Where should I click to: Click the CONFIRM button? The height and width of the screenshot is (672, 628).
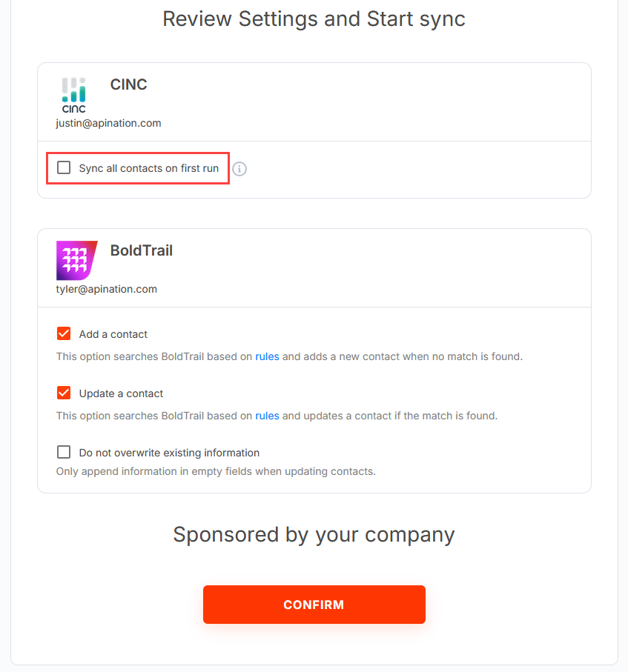(x=314, y=605)
